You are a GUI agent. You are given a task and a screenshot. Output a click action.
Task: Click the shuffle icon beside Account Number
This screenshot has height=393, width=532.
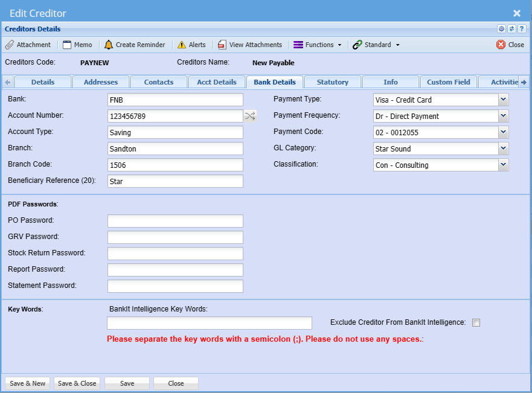tap(250, 116)
